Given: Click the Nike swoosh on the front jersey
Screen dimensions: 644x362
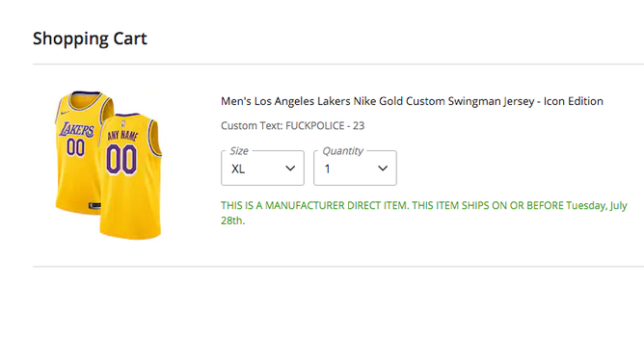Looking at the screenshot, I should point(64,113).
